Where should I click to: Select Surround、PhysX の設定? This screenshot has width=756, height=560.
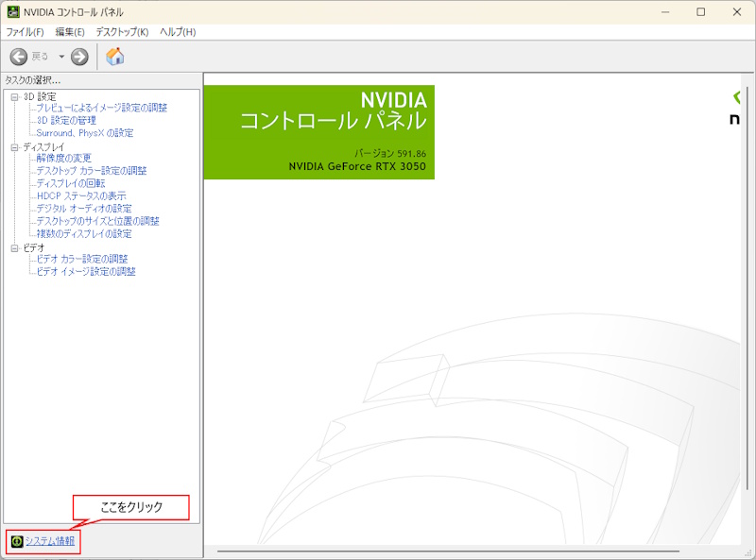click(x=85, y=133)
